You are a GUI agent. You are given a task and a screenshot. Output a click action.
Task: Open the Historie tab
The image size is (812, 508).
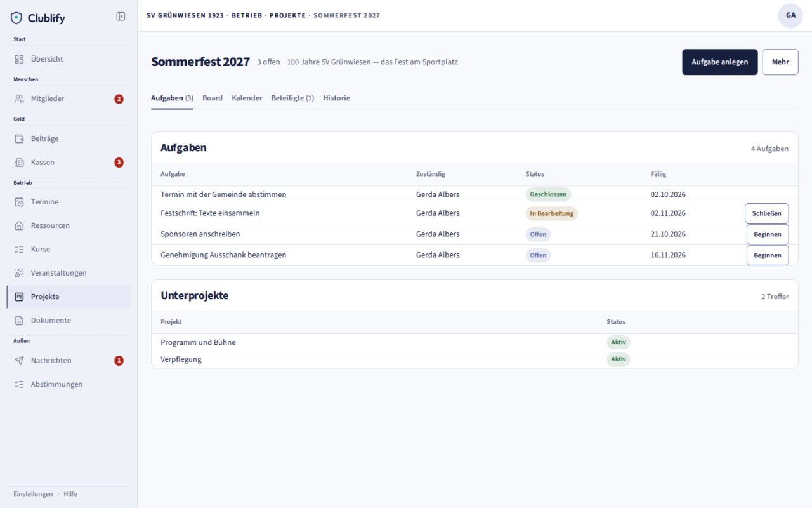coord(336,98)
